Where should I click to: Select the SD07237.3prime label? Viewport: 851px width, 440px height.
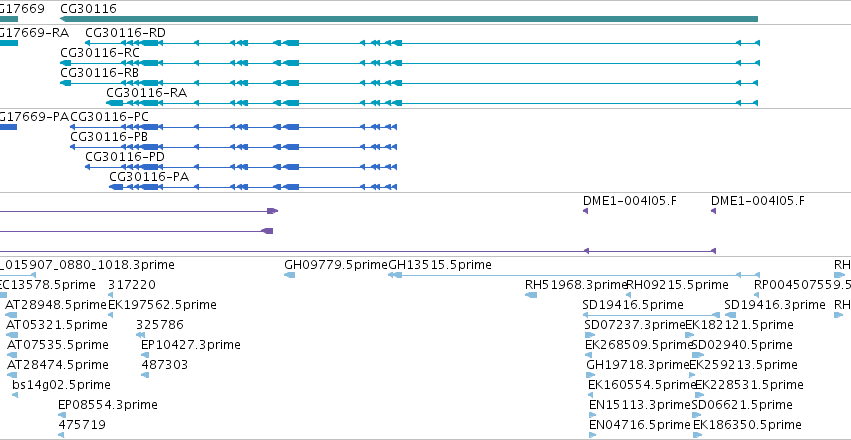(x=636, y=325)
